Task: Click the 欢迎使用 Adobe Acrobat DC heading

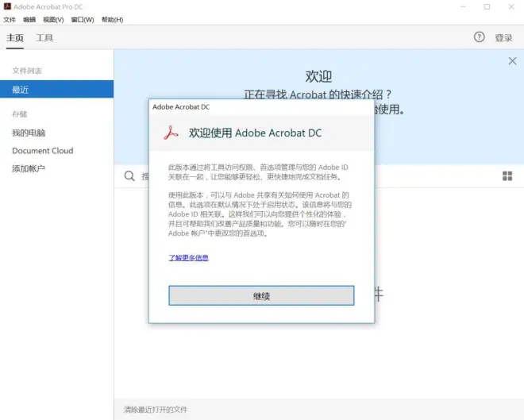Action: [x=255, y=133]
